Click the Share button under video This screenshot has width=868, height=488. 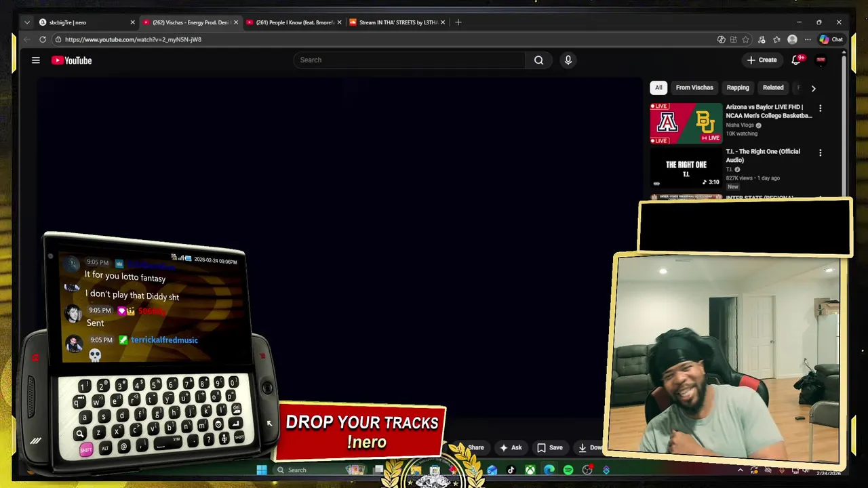pyautogui.click(x=475, y=447)
